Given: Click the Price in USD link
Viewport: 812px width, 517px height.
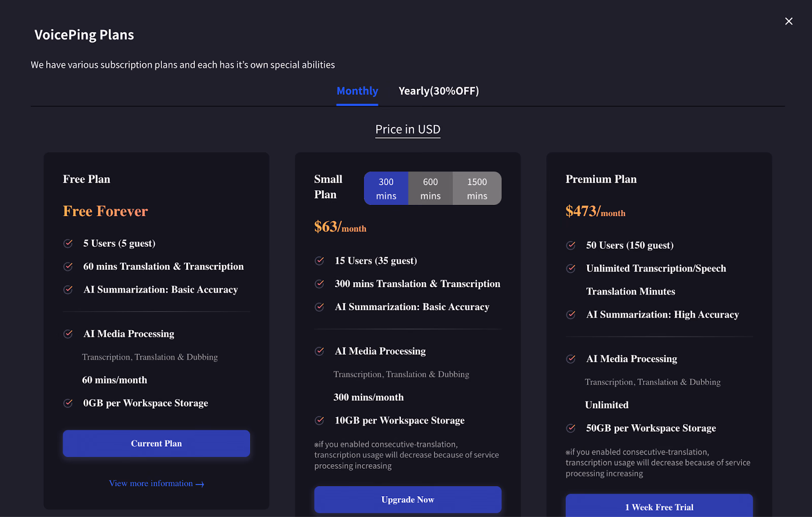Looking at the screenshot, I should [408, 129].
